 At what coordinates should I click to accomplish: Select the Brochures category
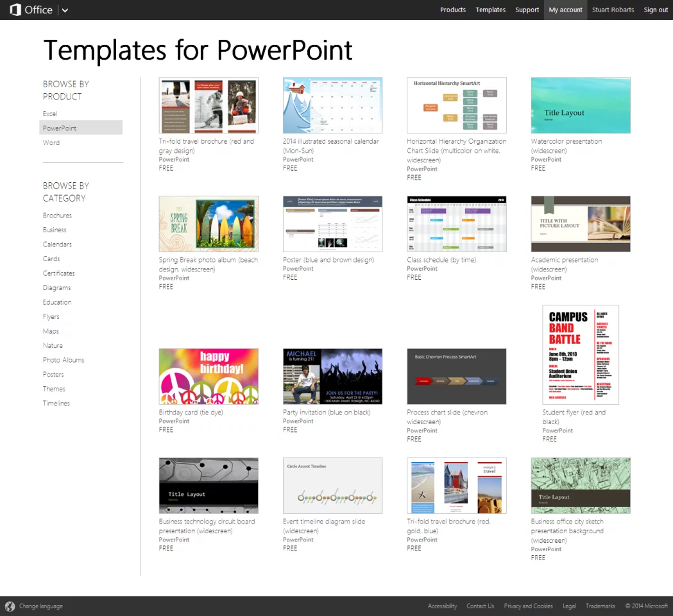coord(57,215)
